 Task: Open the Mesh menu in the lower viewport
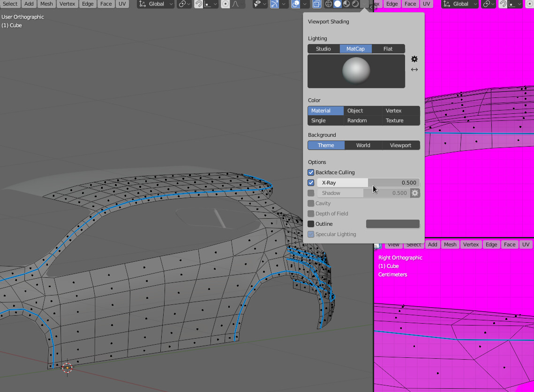(x=450, y=244)
